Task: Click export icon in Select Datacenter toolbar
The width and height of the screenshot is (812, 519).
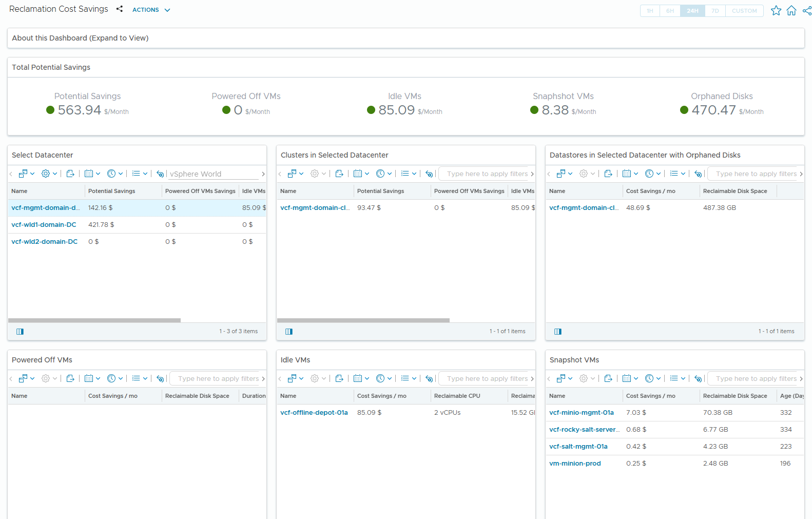Action: click(70, 174)
